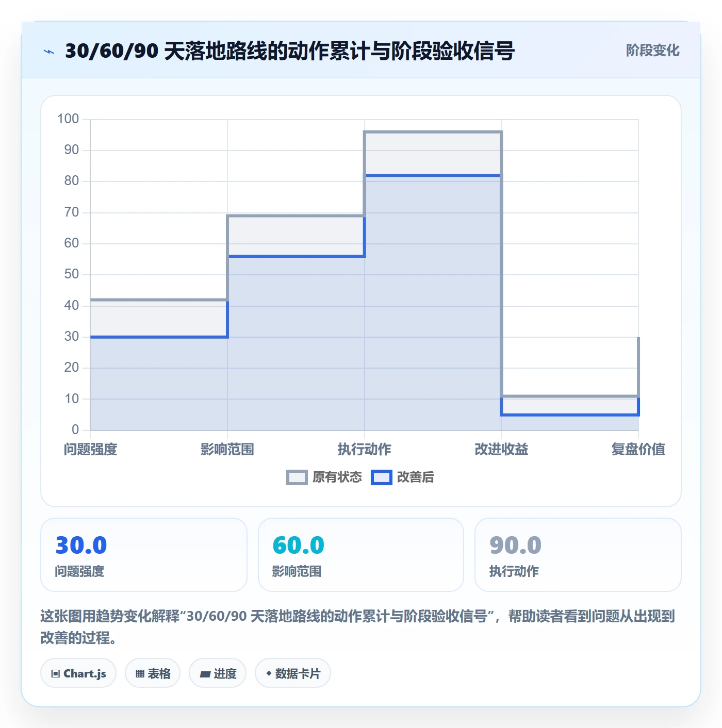Click the 阶段变化 label in header
Image resolution: width=722 pixels, height=728 pixels.
[x=653, y=51]
